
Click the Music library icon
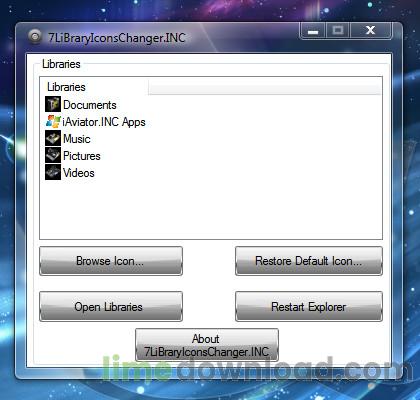pyautogui.click(x=53, y=138)
